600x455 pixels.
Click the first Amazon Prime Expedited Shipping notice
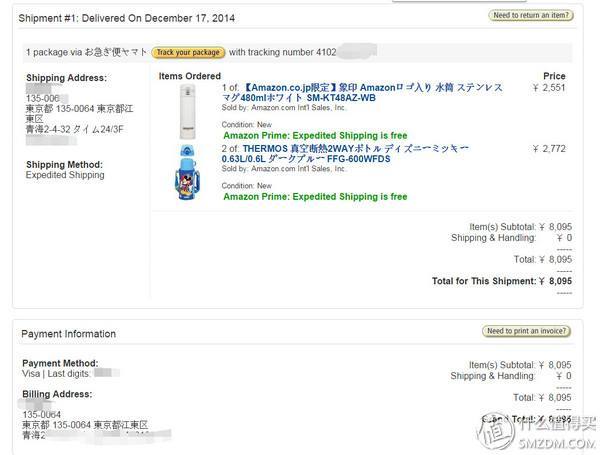tap(315, 135)
